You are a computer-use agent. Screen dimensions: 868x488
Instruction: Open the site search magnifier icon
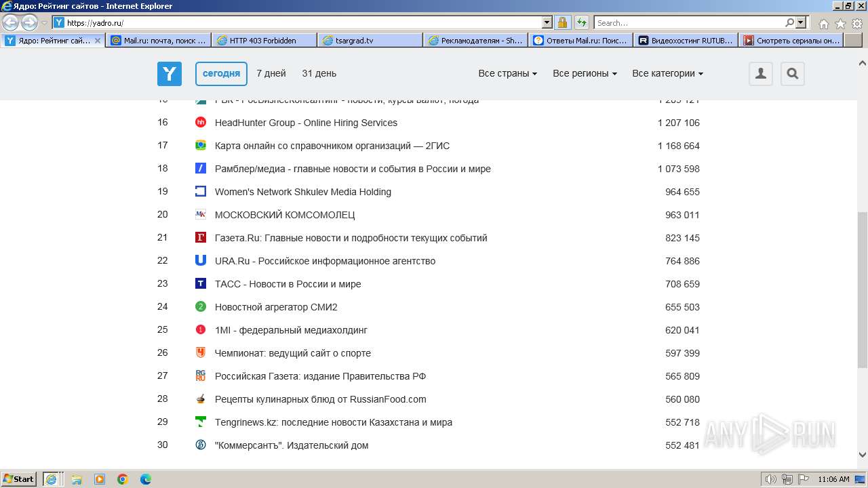pos(793,74)
